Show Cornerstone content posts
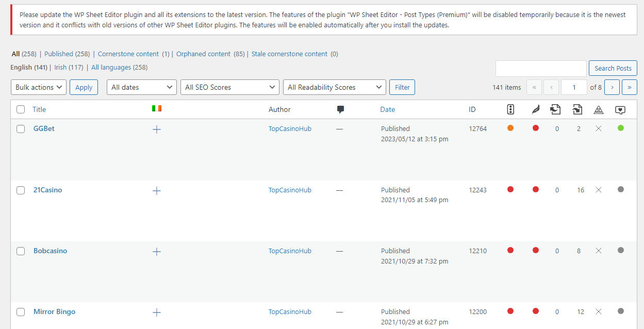This screenshot has width=644, height=329. click(128, 54)
